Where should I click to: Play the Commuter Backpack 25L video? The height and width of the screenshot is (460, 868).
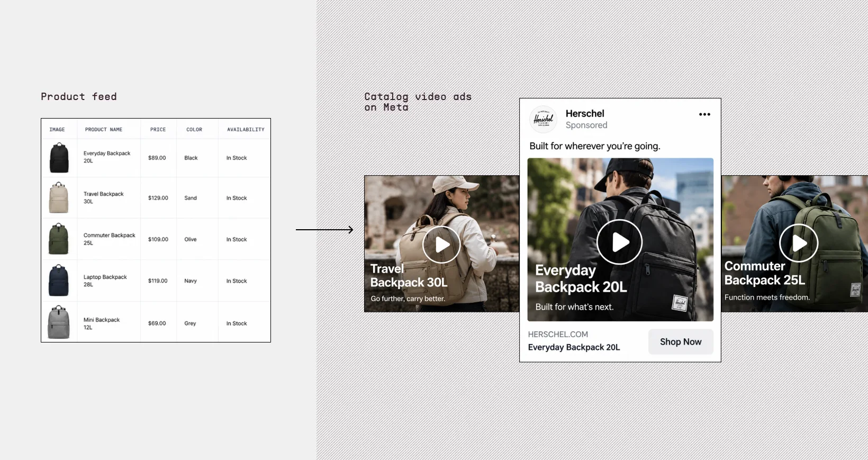[799, 243]
